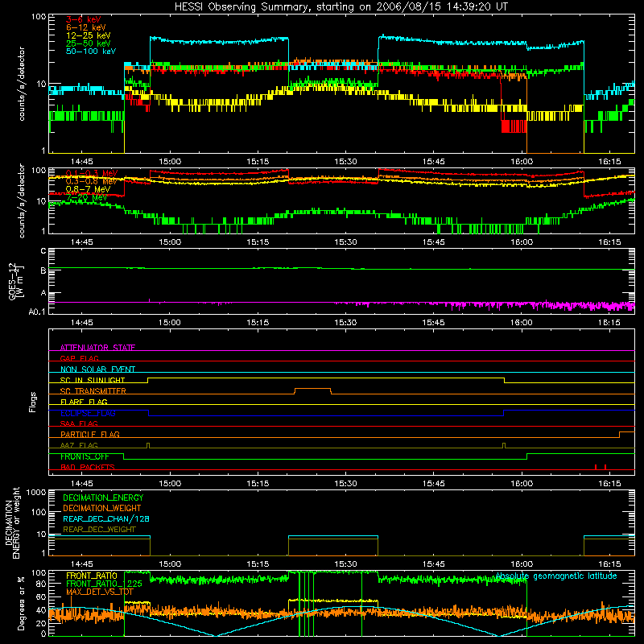Select the SC_IN_SUNLIGHT flag label
The width and height of the screenshot is (644, 644).
pyautogui.click(x=93, y=380)
